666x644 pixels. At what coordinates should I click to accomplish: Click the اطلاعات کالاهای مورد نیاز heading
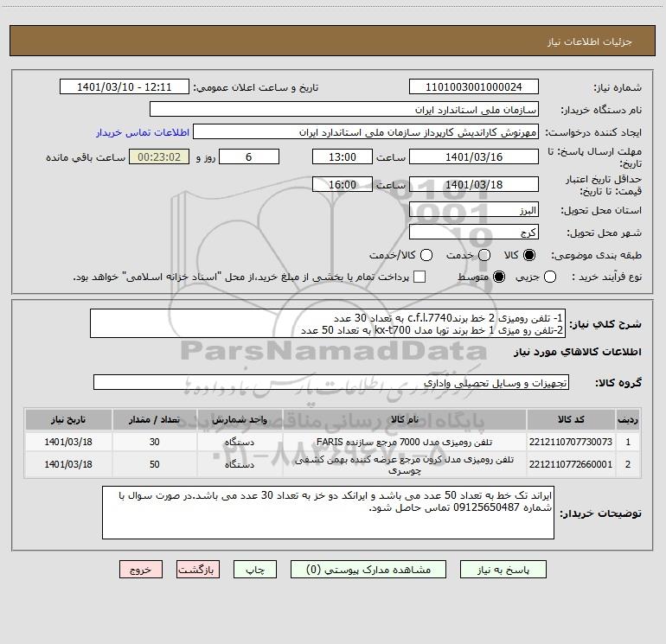click(578, 352)
